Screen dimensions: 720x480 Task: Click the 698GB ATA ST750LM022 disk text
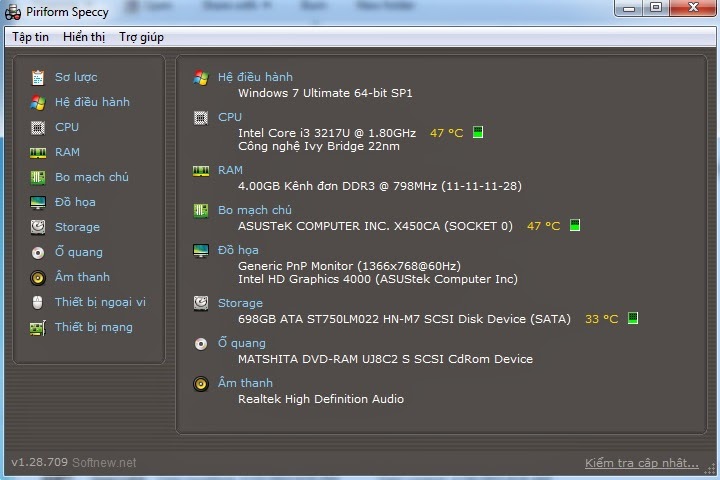click(404, 319)
